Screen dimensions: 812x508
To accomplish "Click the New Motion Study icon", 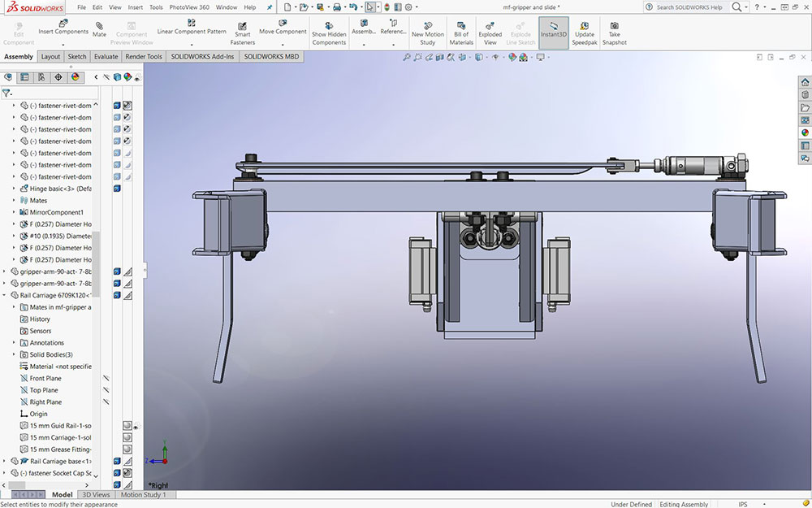I will click(x=428, y=26).
